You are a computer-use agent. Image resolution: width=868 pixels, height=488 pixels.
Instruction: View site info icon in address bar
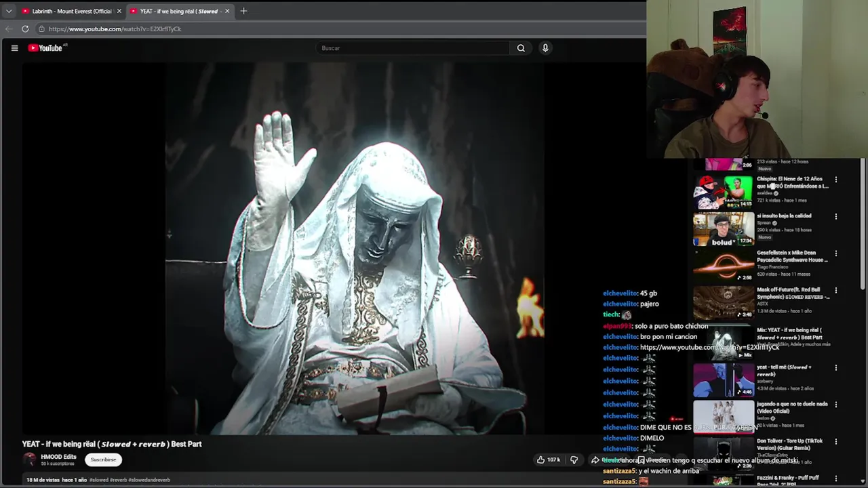[41, 29]
